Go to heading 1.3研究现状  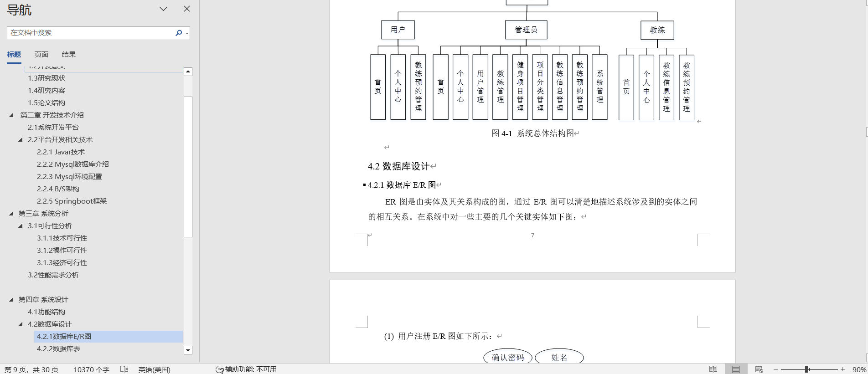(x=46, y=78)
